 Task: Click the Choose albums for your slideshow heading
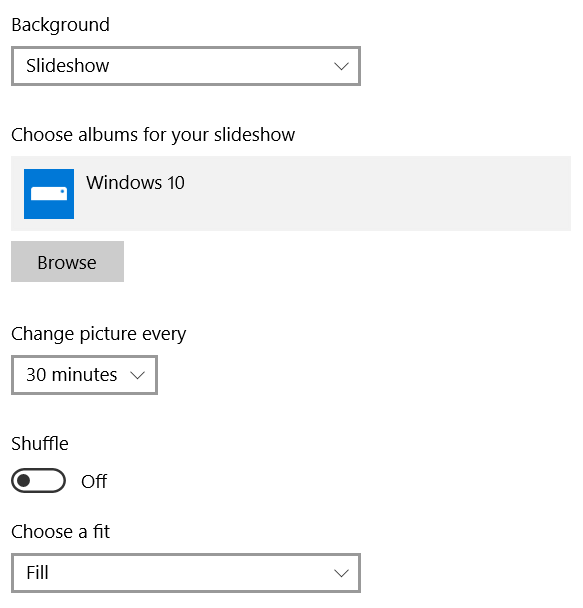[153, 135]
